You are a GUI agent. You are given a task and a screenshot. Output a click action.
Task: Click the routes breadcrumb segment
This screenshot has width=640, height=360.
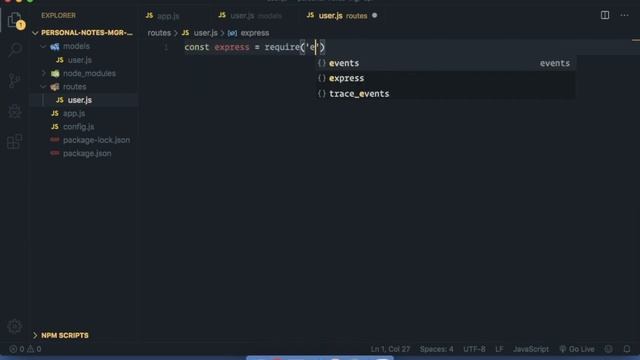click(x=159, y=33)
